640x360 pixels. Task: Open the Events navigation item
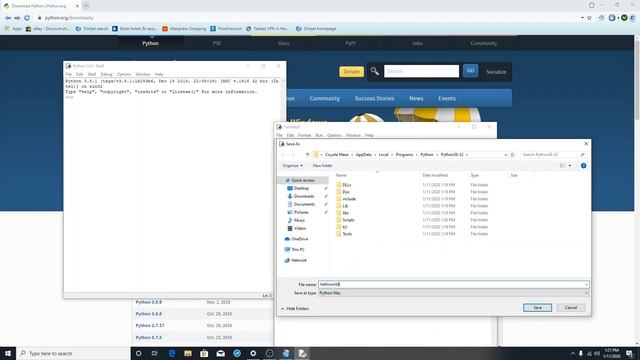pyautogui.click(x=447, y=98)
